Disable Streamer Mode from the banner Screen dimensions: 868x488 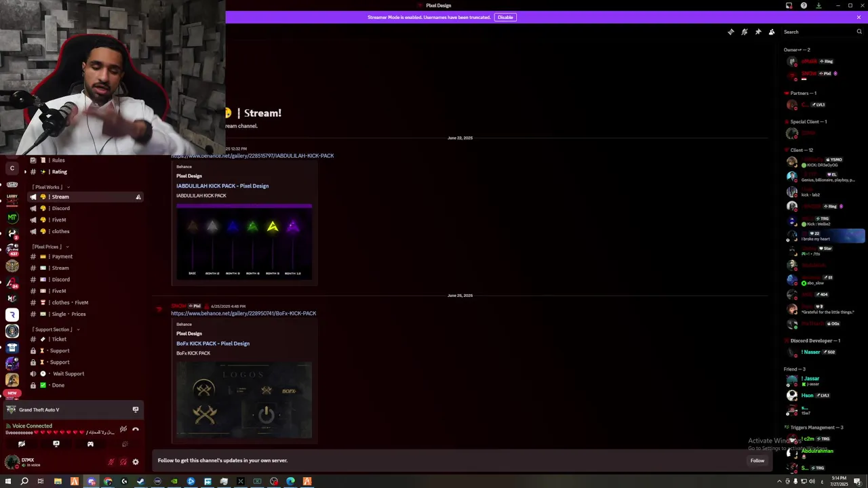pyautogui.click(x=505, y=17)
